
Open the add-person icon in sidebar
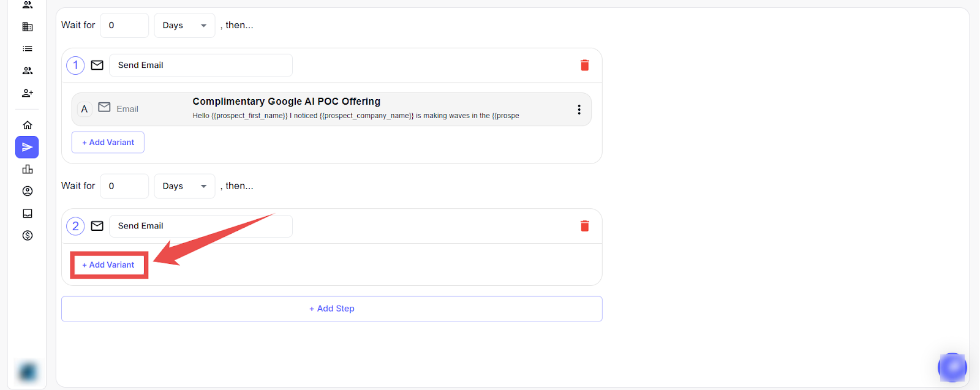point(28,93)
